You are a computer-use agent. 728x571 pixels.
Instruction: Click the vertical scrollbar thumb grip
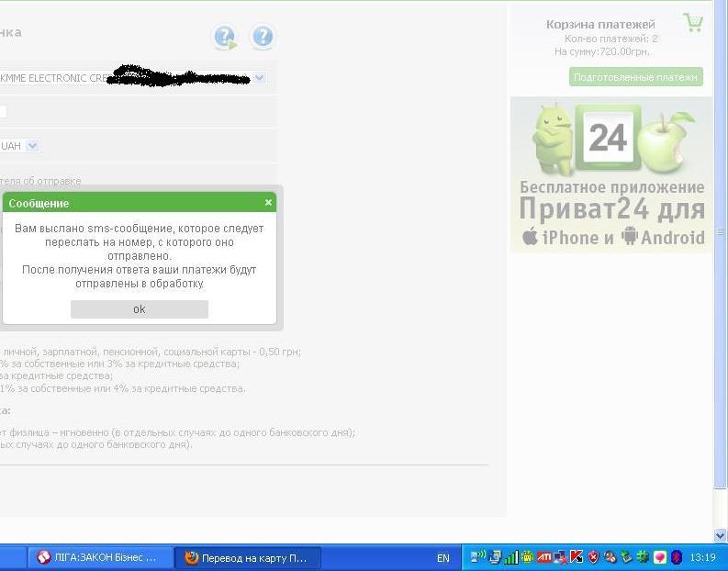click(720, 230)
